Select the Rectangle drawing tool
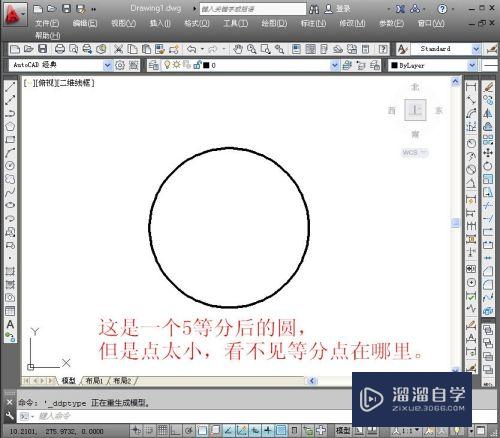This screenshot has width=500, height=438. pos(10,139)
